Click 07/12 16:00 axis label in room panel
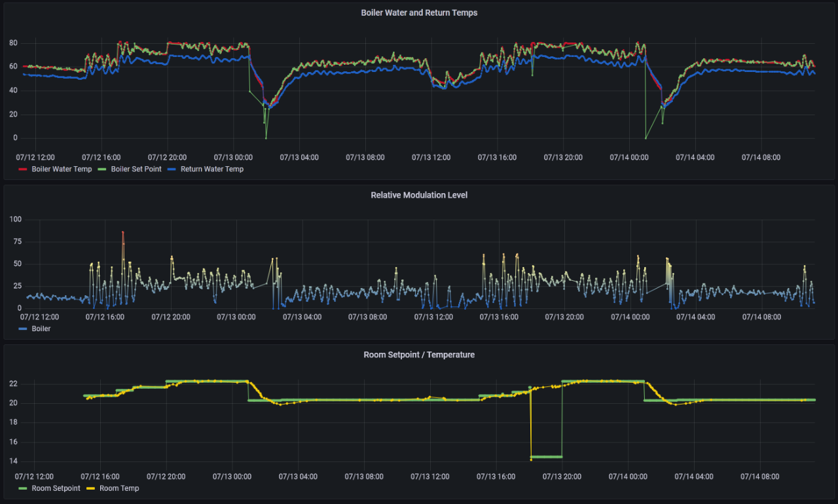Screen dimensions: 838x504 point(101,477)
